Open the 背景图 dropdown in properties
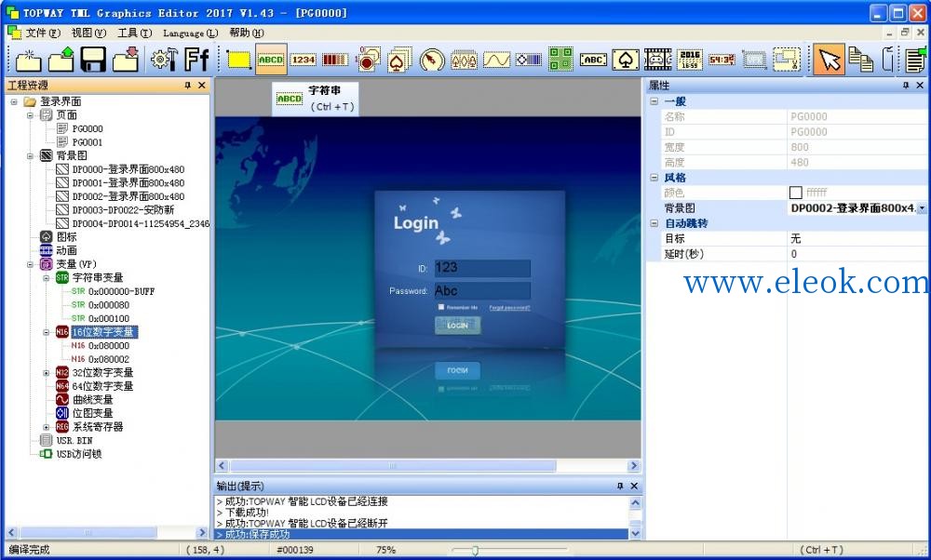This screenshot has height=560, width=931. pos(922,208)
